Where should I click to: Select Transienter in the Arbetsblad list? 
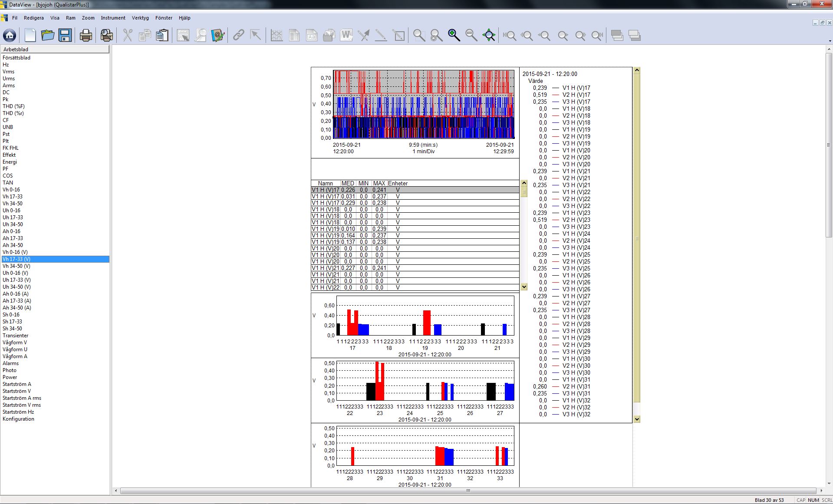tap(16, 336)
